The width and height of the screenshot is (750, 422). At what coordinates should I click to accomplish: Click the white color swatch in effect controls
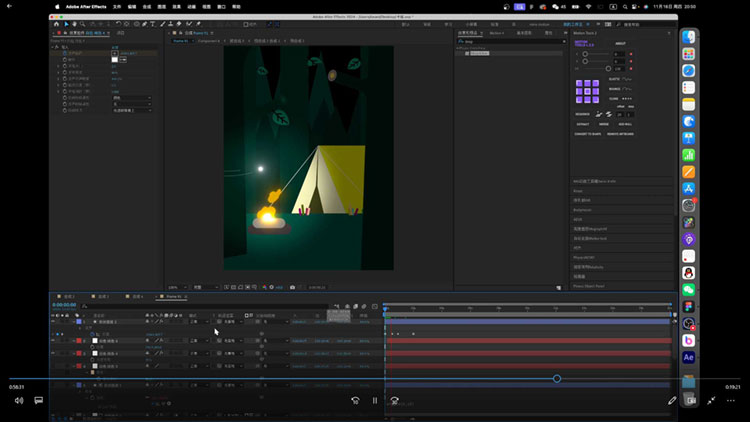(x=115, y=60)
